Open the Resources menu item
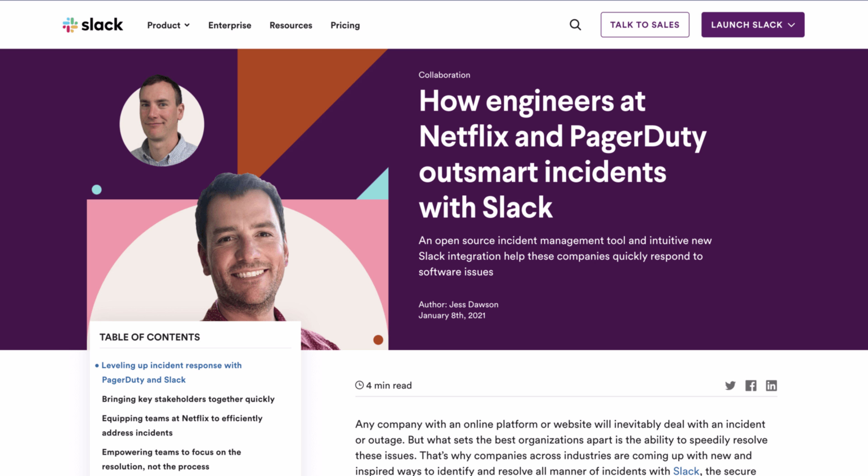The image size is (868, 476). (x=291, y=25)
